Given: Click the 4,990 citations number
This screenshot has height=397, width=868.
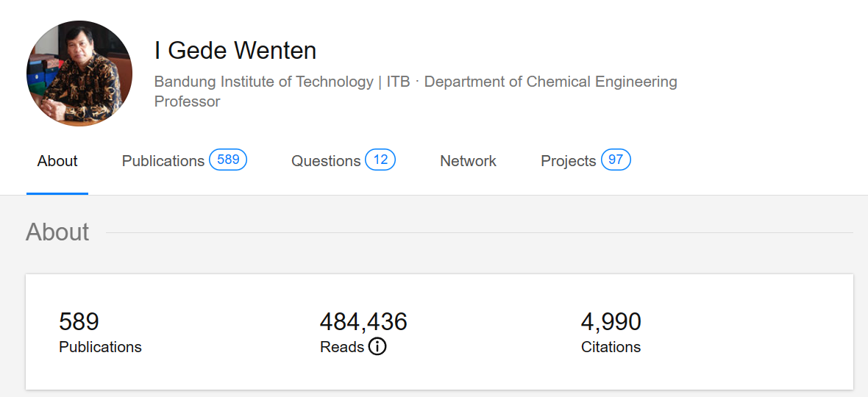Looking at the screenshot, I should (x=611, y=322).
